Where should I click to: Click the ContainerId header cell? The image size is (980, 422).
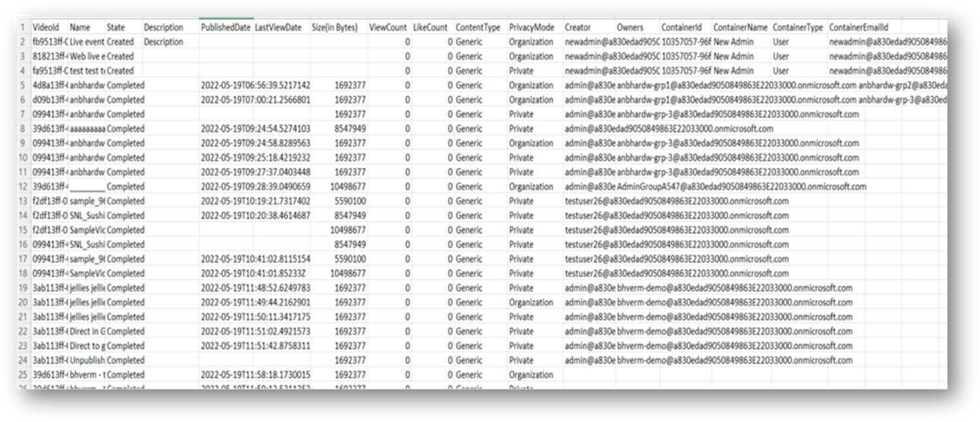pos(686,27)
